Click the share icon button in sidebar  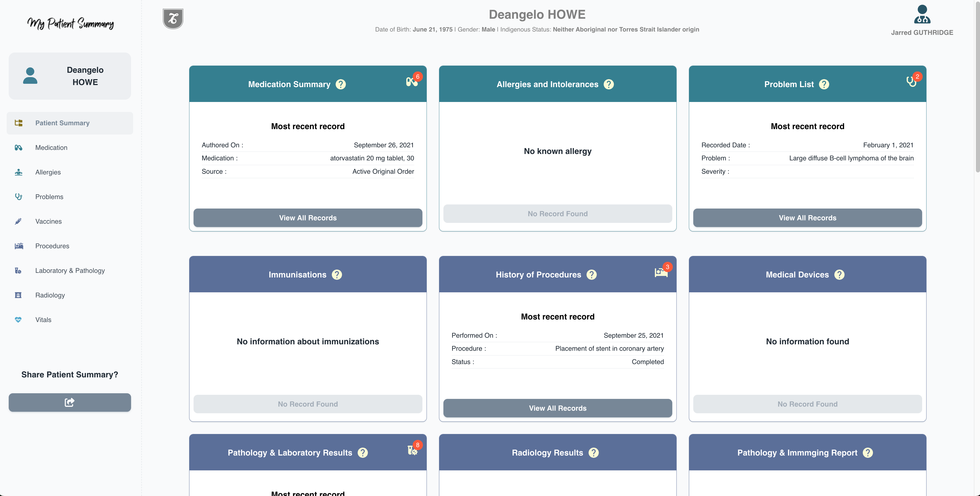pos(70,402)
